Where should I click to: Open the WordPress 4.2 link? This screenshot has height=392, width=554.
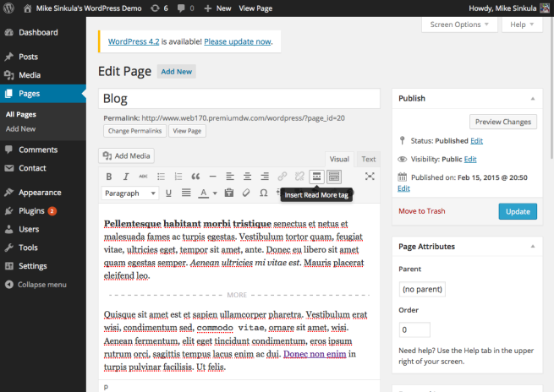pyautogui.click(x=134, y=41)
